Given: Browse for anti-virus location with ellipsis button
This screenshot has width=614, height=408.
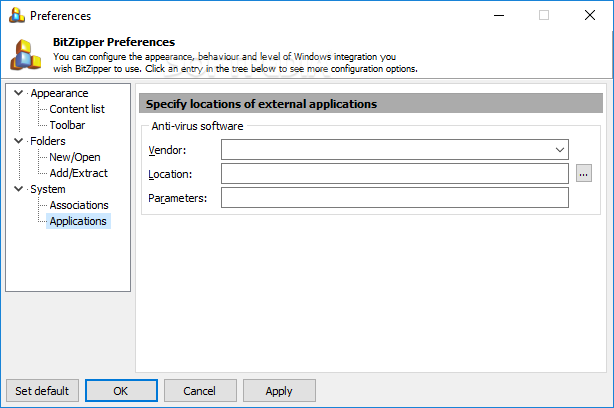Looking at the screenshot, I should pyautogui.click(x=583, y=173).
